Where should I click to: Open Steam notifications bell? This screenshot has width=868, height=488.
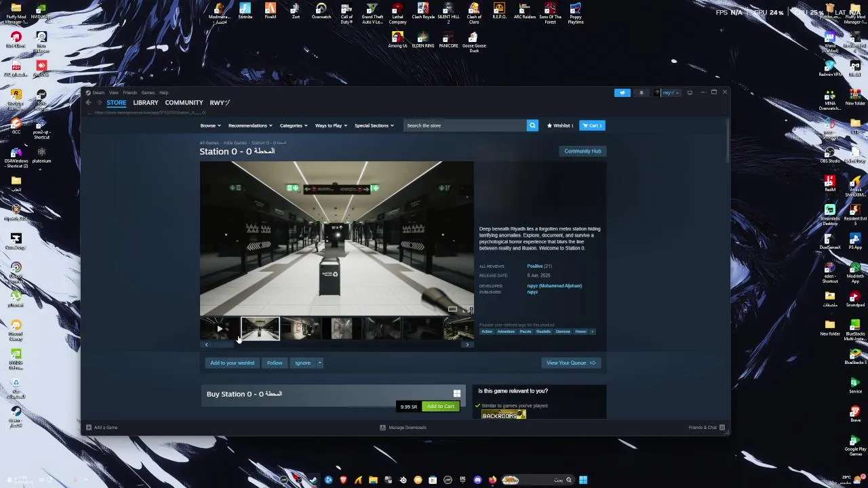[641, 92]
